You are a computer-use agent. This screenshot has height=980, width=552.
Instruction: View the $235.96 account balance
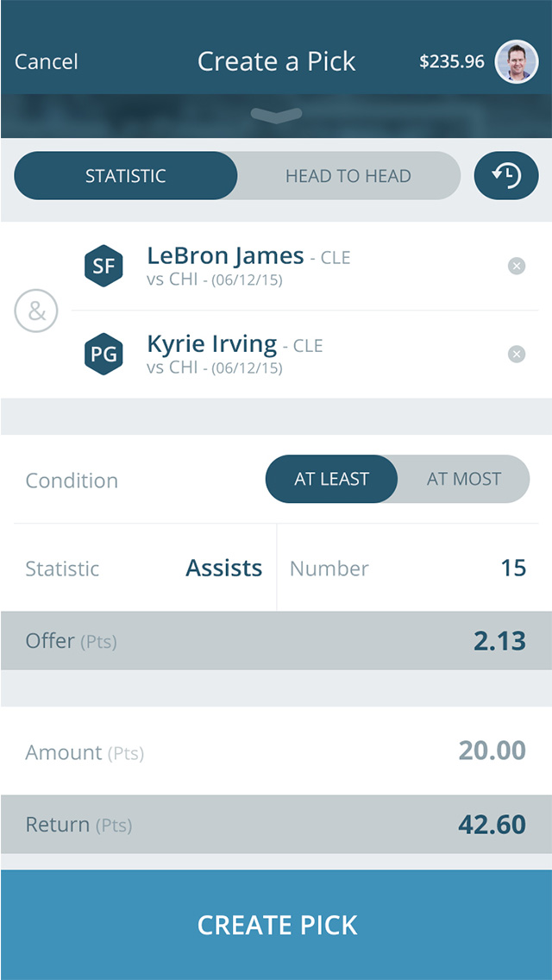coord(452,62)
